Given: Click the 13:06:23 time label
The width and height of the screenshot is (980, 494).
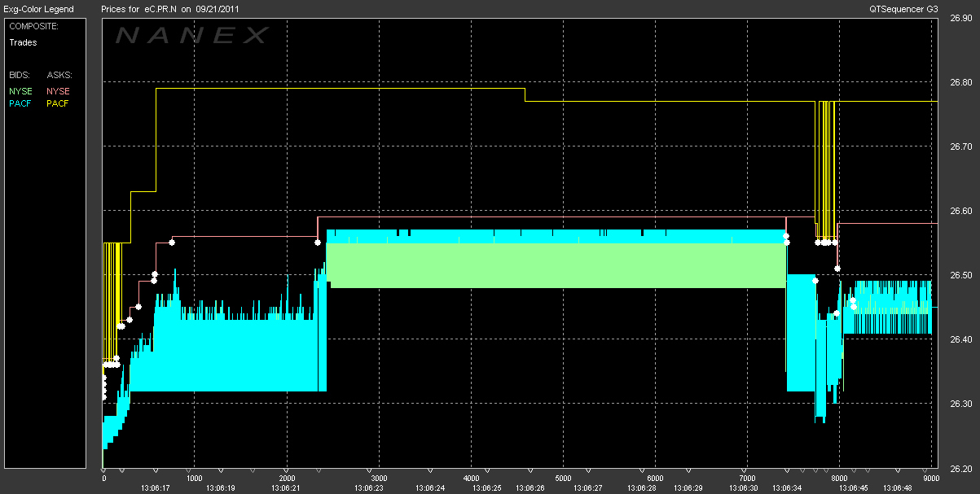Looking at the screenshot, I should click(369, 487).
